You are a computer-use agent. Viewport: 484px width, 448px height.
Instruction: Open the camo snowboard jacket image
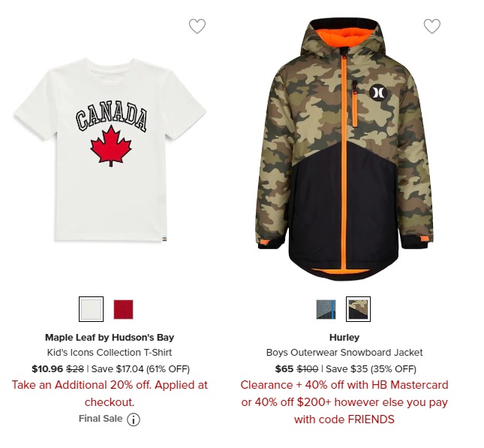click(x=344, y=150)
